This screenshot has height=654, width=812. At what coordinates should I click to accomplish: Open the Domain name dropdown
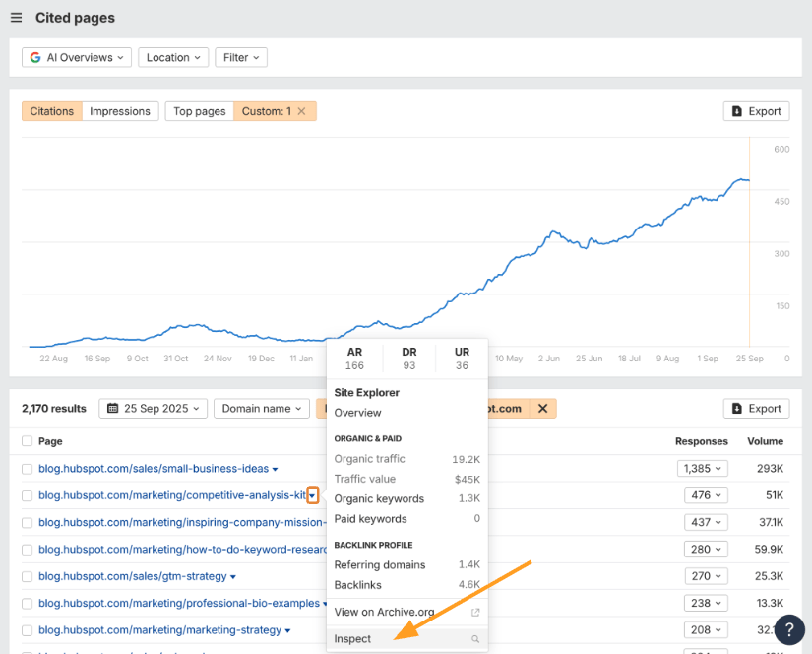coord(261,408)
